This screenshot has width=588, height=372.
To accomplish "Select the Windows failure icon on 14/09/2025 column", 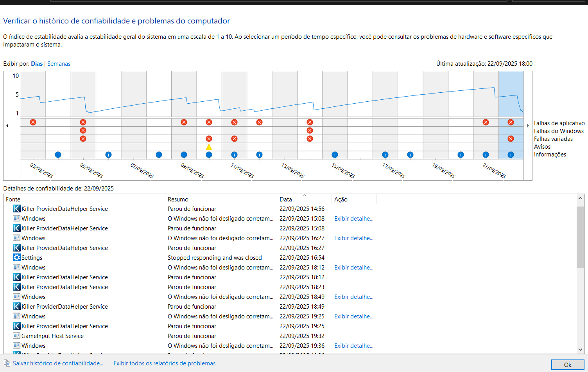I will click(x=310, y=130).
